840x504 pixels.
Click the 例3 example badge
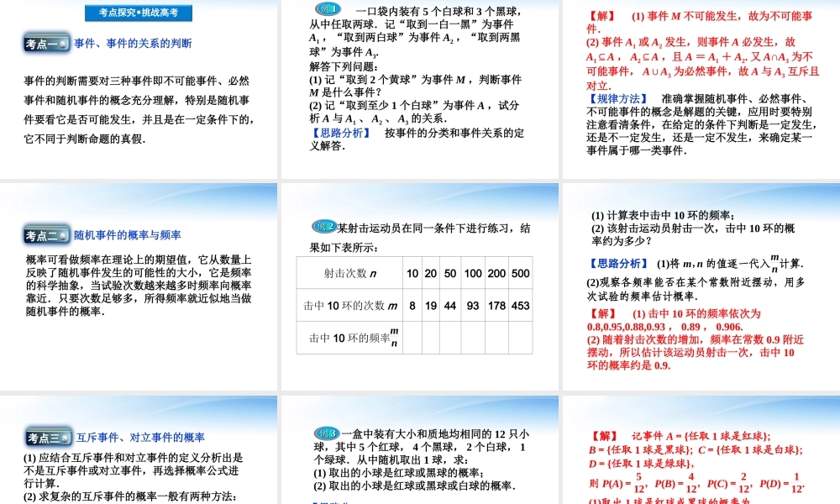tap(327, 433)
